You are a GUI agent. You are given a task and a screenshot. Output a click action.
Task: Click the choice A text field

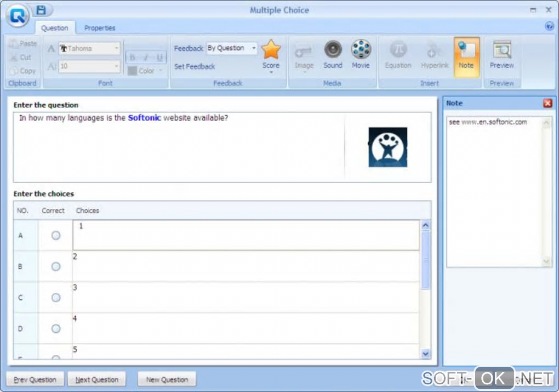coord(246,235)
